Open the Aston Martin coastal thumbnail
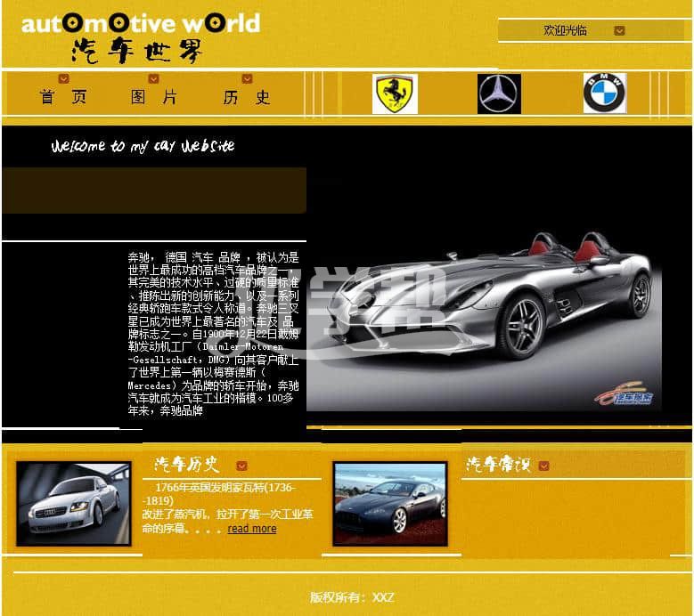Image resolution: width=694 pixels, height=616 pixels. click(390, 503)
